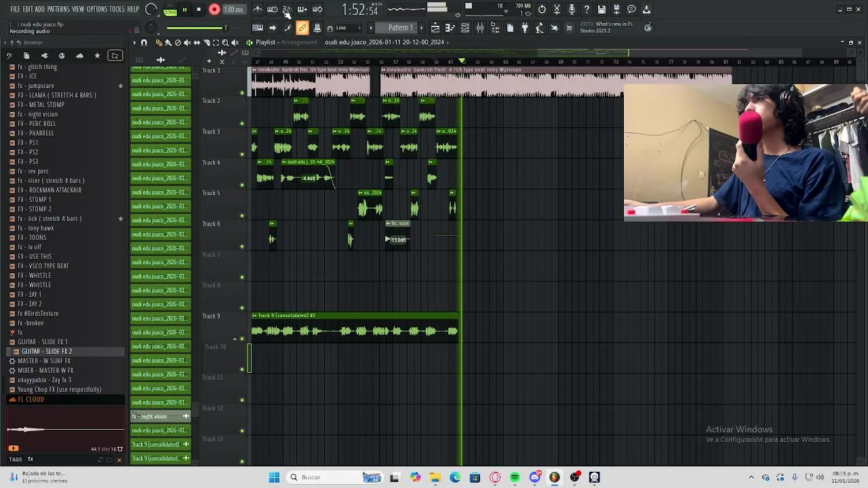Select the zoom magnifier tool in Playlist
This screenshot has width=868, height=488.
pyautogui.click(x=225, y=43)
